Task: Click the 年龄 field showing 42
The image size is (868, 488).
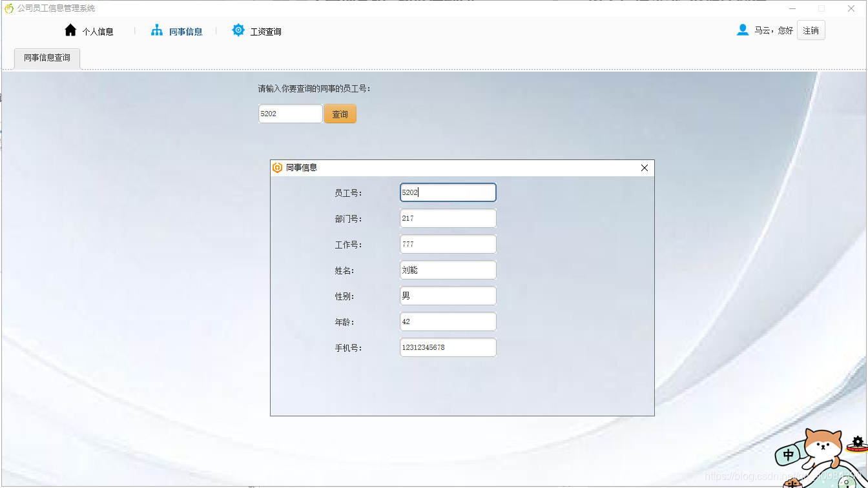Action: point(448,321)
